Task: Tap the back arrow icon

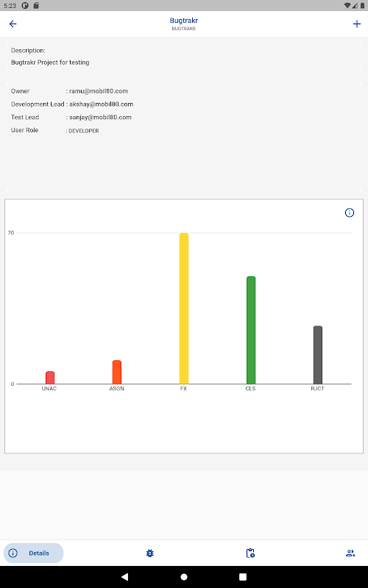Action: [13, 24]
